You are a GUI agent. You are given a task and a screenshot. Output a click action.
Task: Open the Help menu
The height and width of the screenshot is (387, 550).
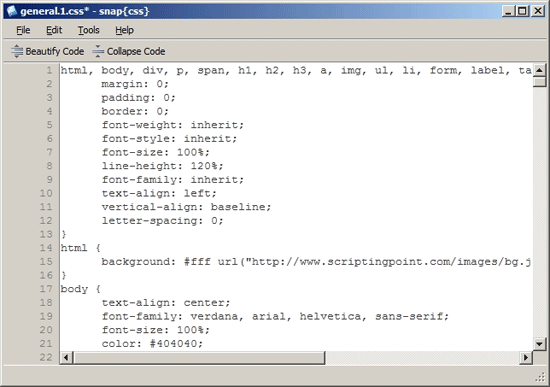[125, 30]
